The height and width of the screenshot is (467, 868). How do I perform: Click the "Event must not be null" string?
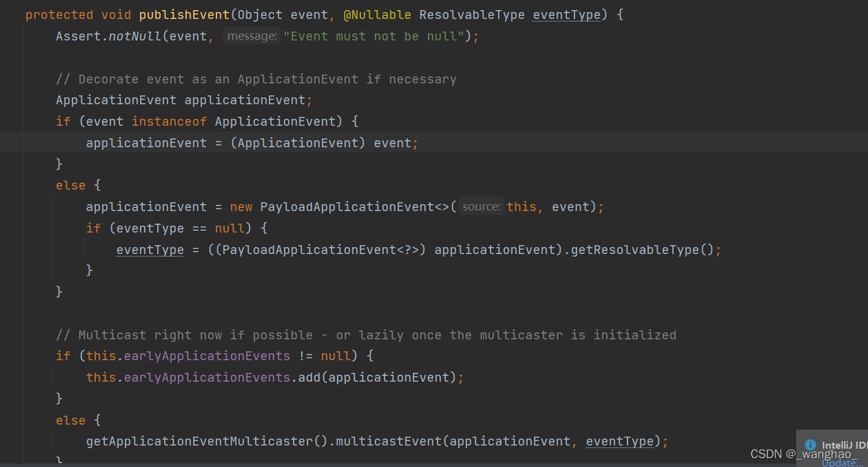[374, 36]
